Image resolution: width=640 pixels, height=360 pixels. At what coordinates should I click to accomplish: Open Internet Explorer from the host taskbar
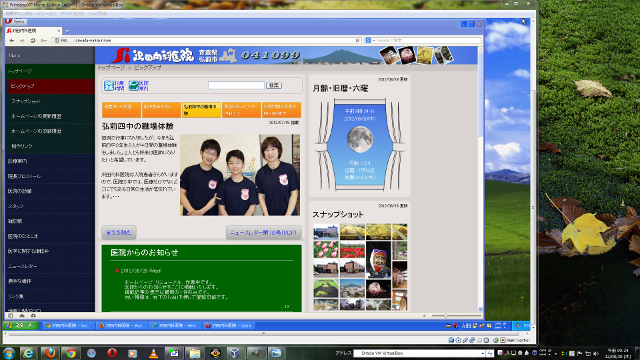click(29, 353)
